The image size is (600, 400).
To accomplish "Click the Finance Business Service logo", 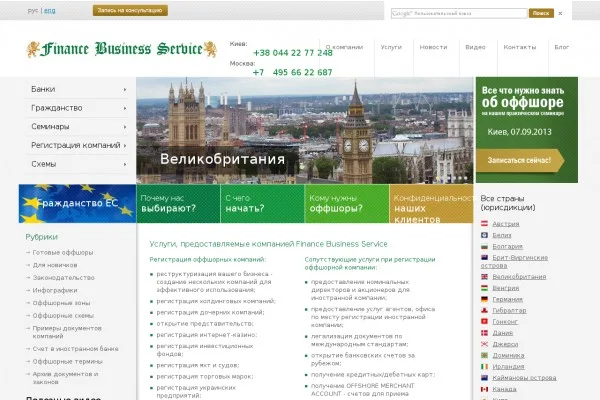I will coord(122,49).
